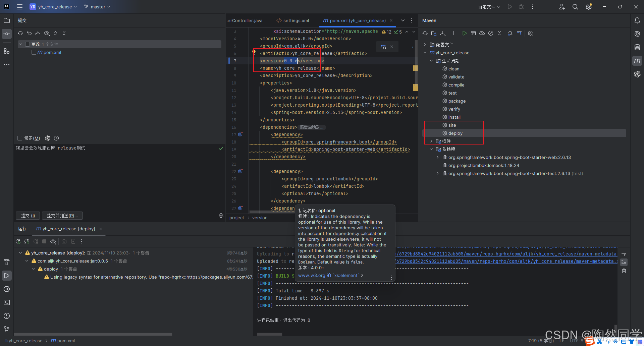The image size is (644, 346).
Task: Stop the running process icon
Action: click(x=44, y=241)
